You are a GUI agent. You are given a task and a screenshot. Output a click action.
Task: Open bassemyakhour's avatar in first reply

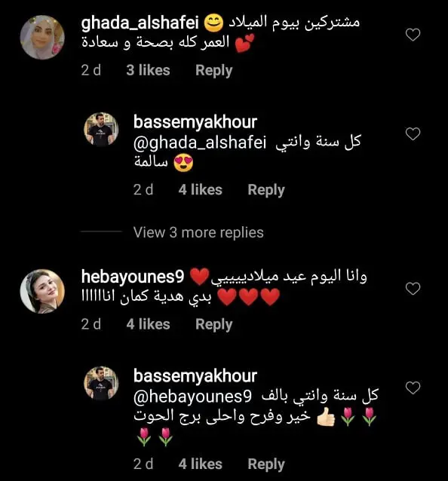coord(101,129)
